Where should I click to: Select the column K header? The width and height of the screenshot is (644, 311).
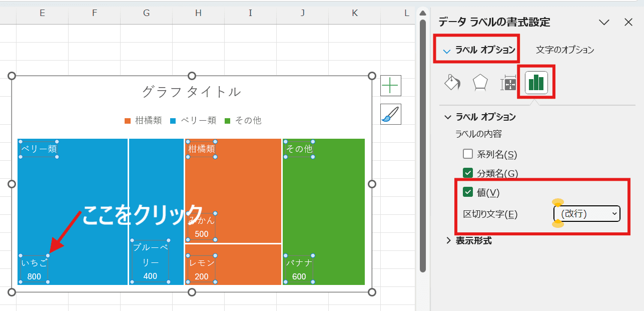pos(355,13)
